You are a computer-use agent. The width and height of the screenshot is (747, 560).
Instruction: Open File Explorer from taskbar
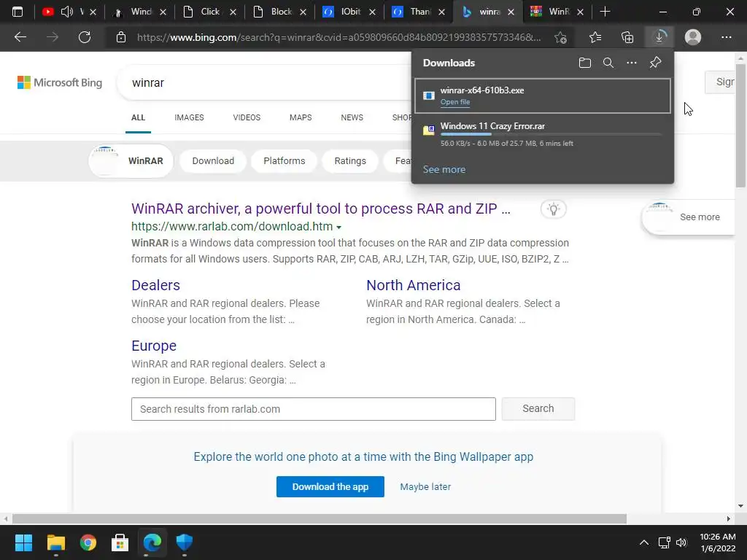55,542
